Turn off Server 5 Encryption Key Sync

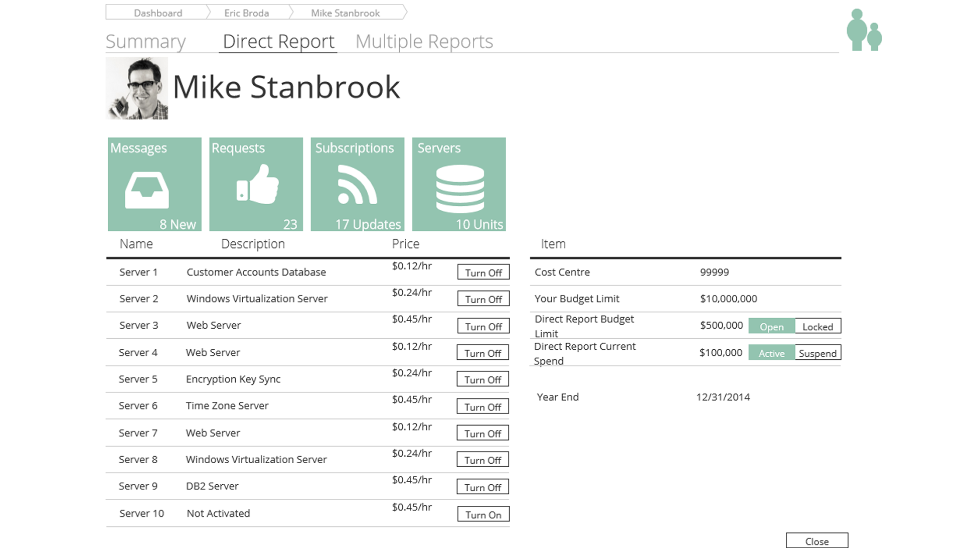(x=482, y=379)
